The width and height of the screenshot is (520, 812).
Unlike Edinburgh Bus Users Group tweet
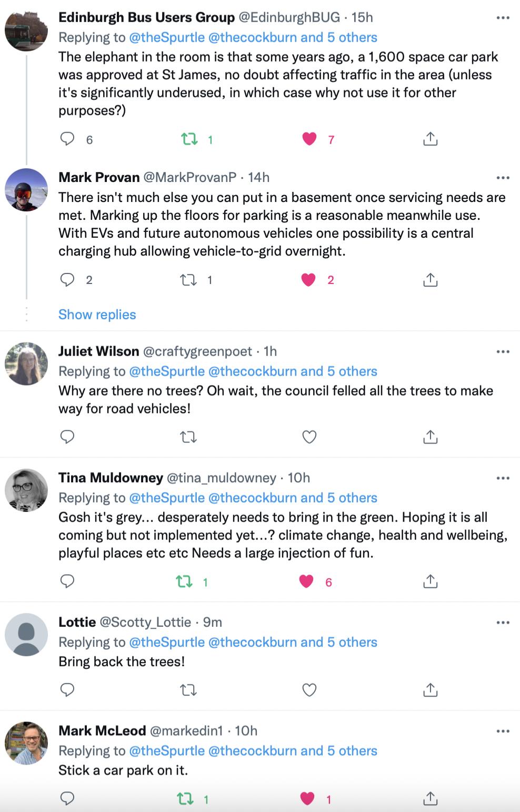tap(309, 139)
